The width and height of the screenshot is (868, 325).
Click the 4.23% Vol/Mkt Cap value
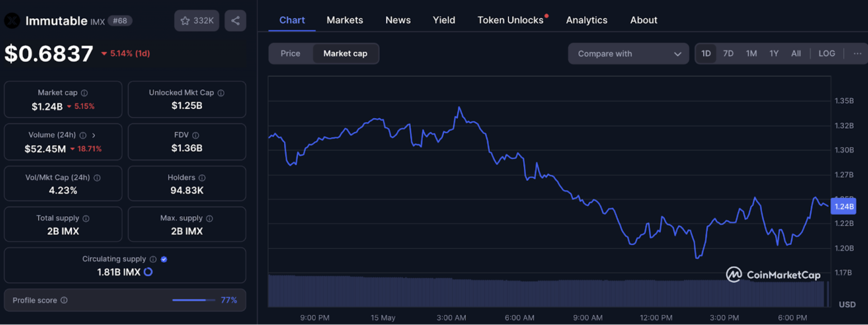[63, 190]
